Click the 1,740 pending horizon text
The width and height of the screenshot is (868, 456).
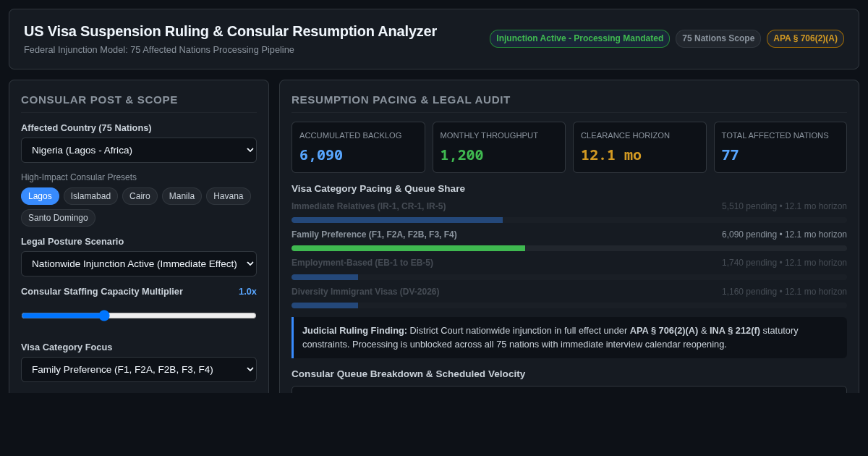click(784, 263)
